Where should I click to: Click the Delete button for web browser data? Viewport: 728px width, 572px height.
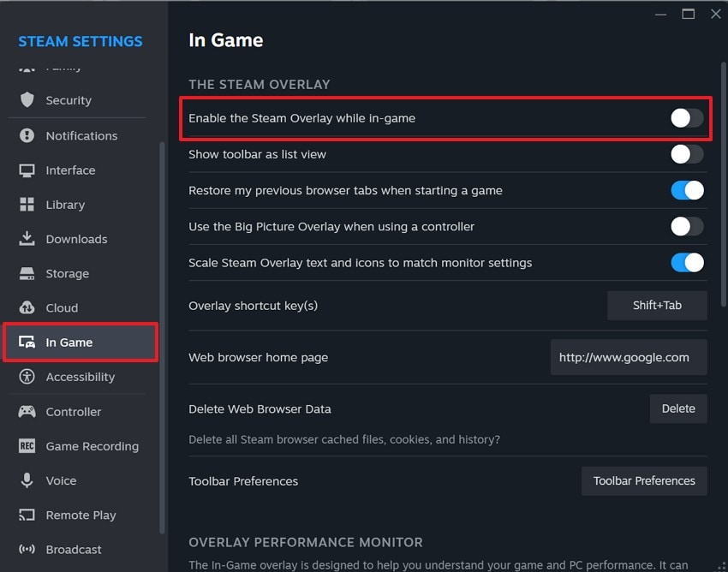tap(677, 408)
